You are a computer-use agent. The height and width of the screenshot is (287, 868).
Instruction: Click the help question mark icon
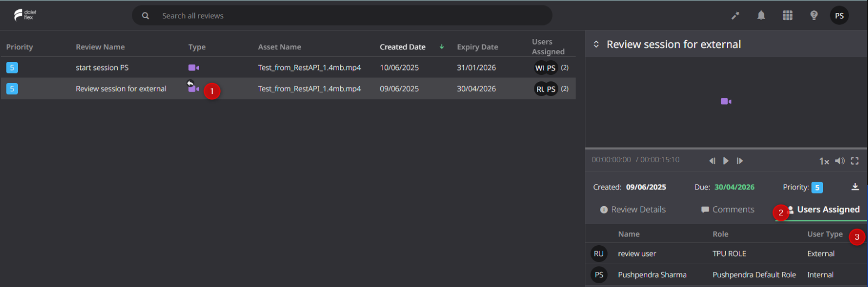(814, 16)
